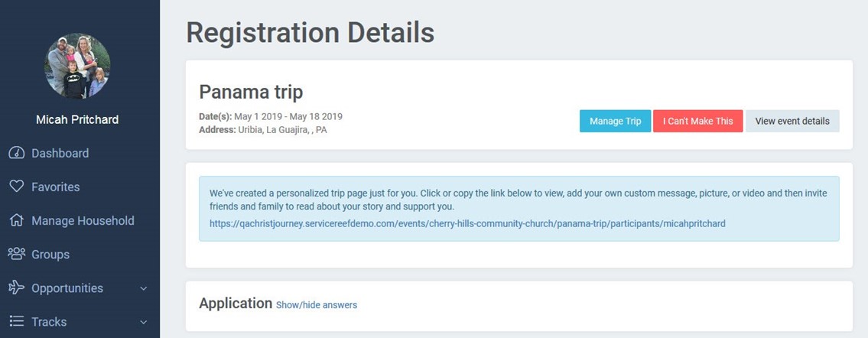Open Groups from the sidebar
Screen dimensions: 868x338
50,254
